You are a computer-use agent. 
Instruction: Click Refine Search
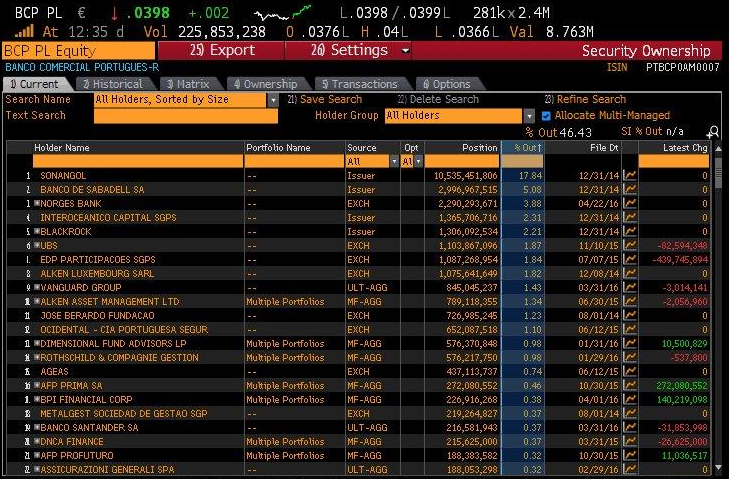pos(585,100)
